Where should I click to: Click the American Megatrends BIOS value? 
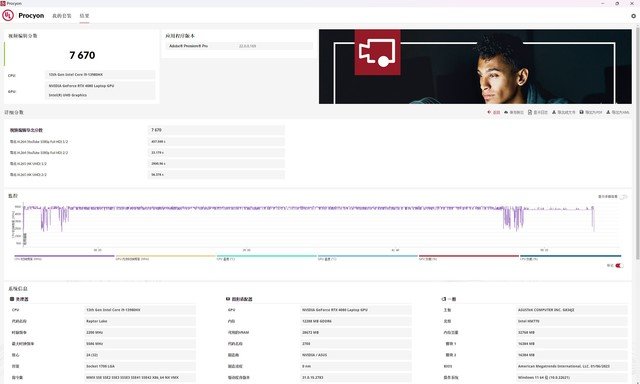click(x=572, y=366)
